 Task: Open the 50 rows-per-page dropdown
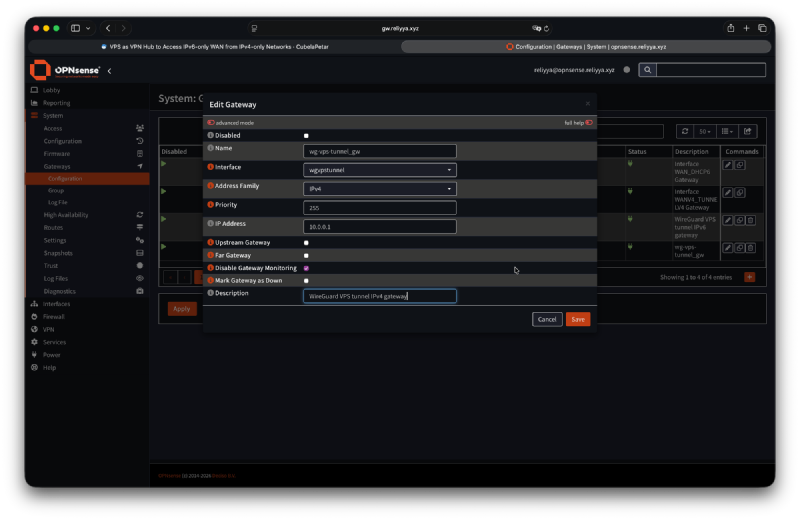pyautogui.click(x=705, y=131)
